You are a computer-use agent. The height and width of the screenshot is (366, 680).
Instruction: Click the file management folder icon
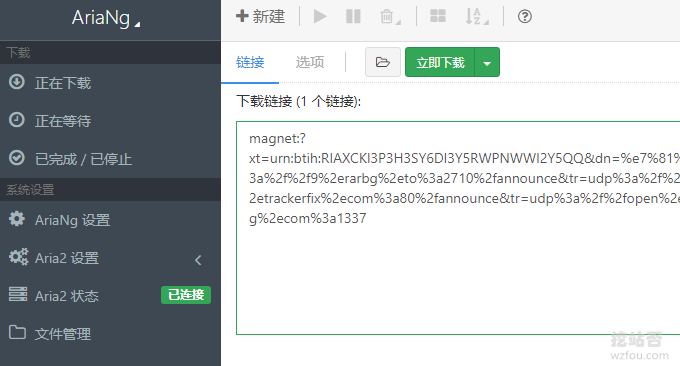coord(17,332)
